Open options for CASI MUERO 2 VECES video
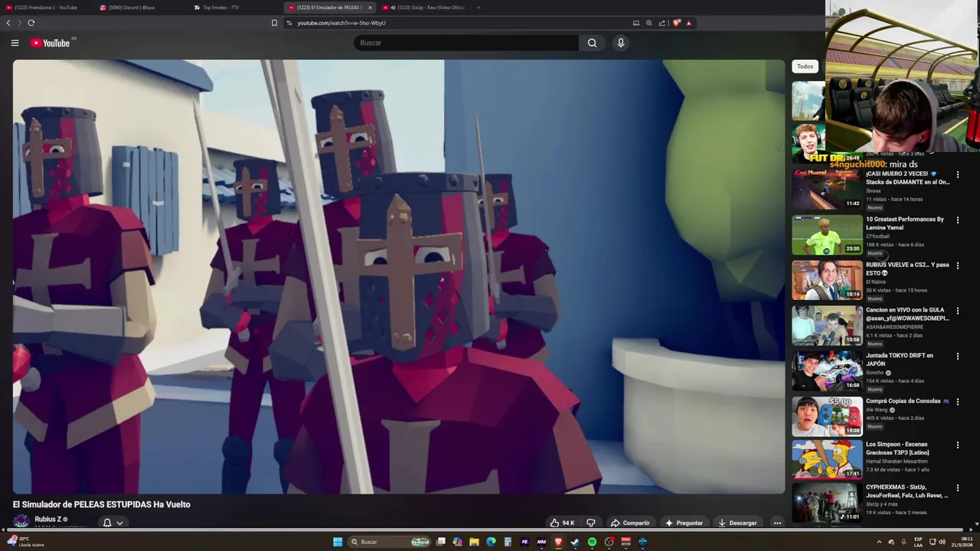Screen dimensions: 980x551 point(957,174)
